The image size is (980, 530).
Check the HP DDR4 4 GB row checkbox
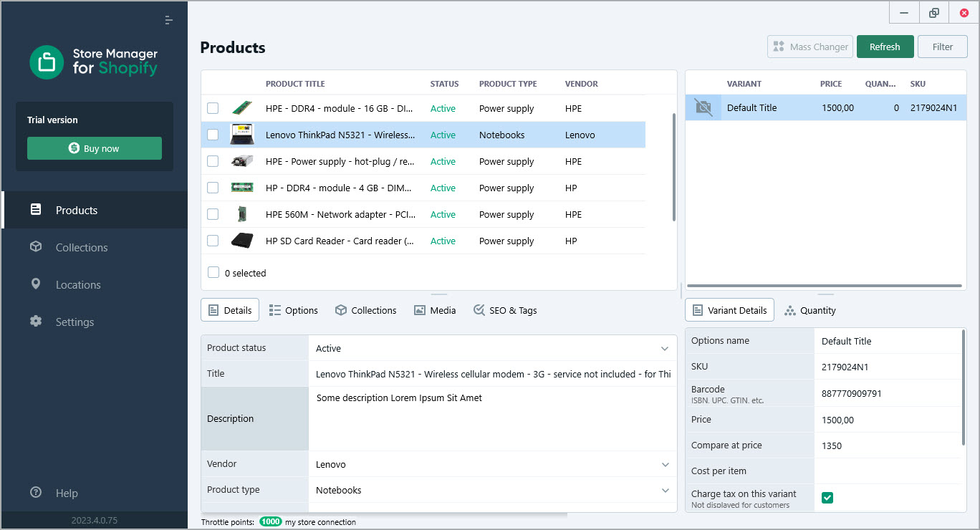click(x=213, y=188)
